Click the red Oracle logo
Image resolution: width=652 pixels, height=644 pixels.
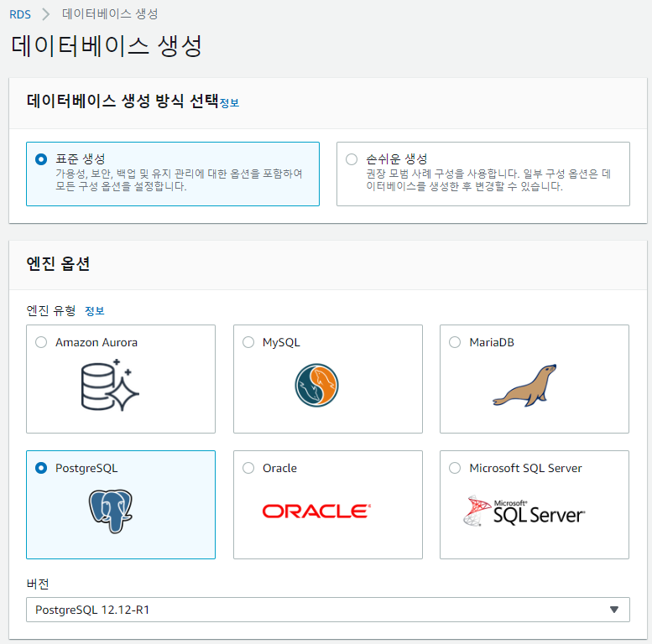point(316,511)
